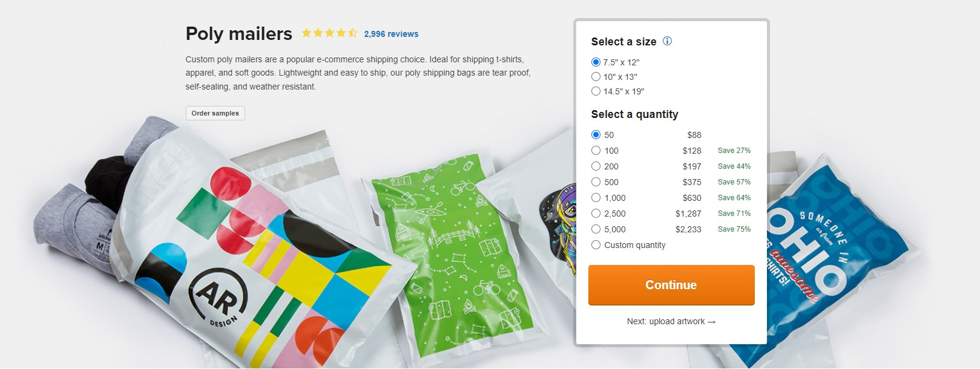Select the Custom quantity option
This screenshot has height=369, width=980.
pyautogui.click(x=628, y=245)
